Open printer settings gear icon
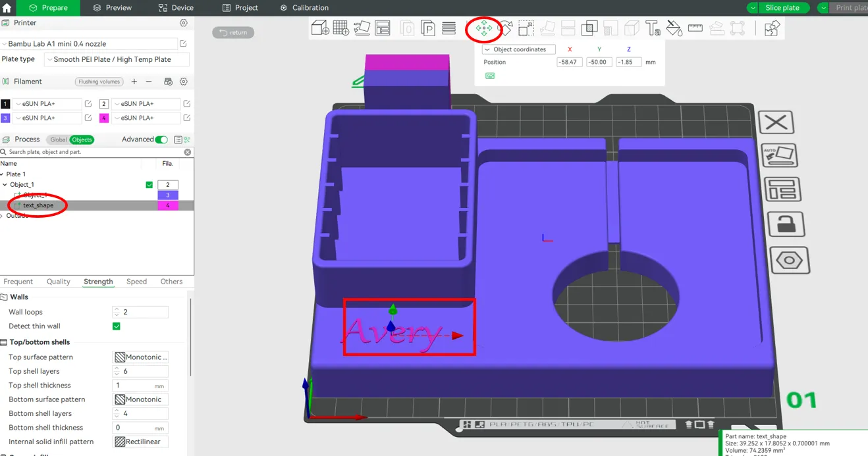The height and width of the screenshot is (456, 868). coord(184,23)
